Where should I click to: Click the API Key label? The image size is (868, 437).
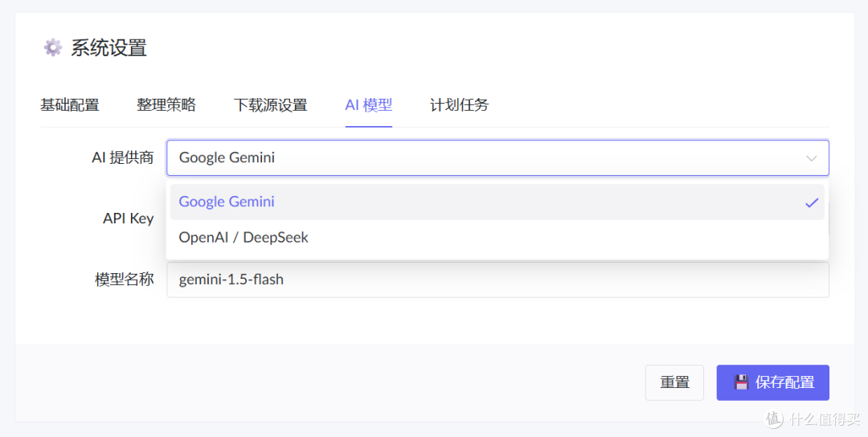pyautogui.click(x=129, y=218)
